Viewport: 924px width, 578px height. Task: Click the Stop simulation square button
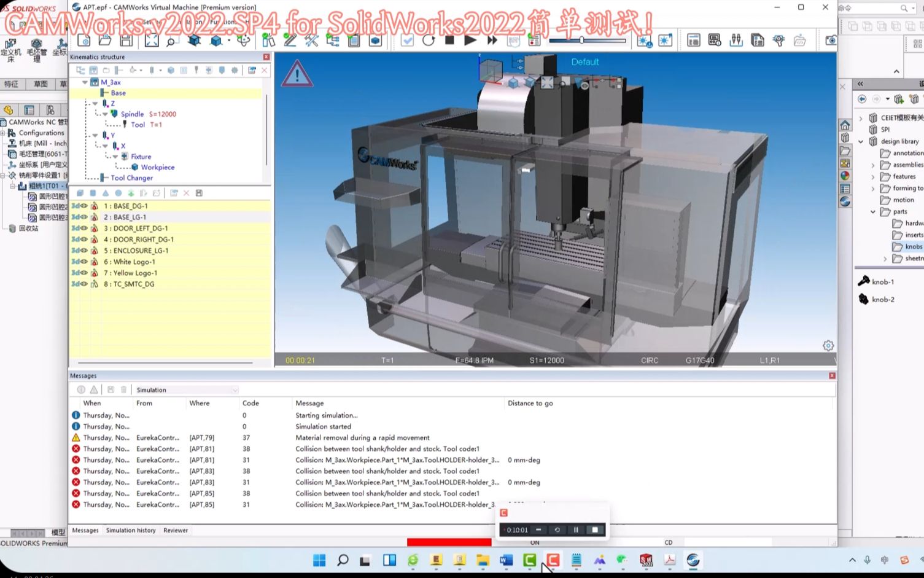pyautogui.click(x=449, y=41)
